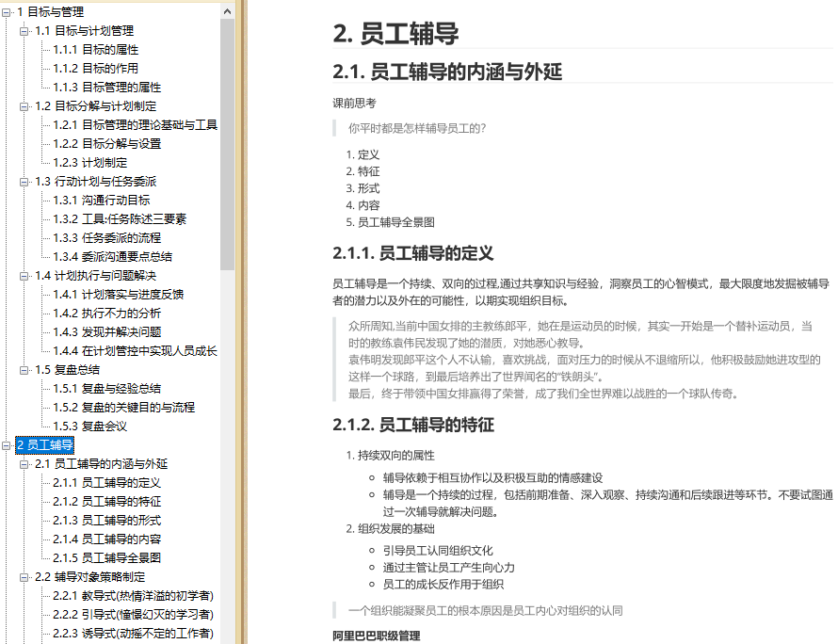Click list item '1. 定义'

363,155
